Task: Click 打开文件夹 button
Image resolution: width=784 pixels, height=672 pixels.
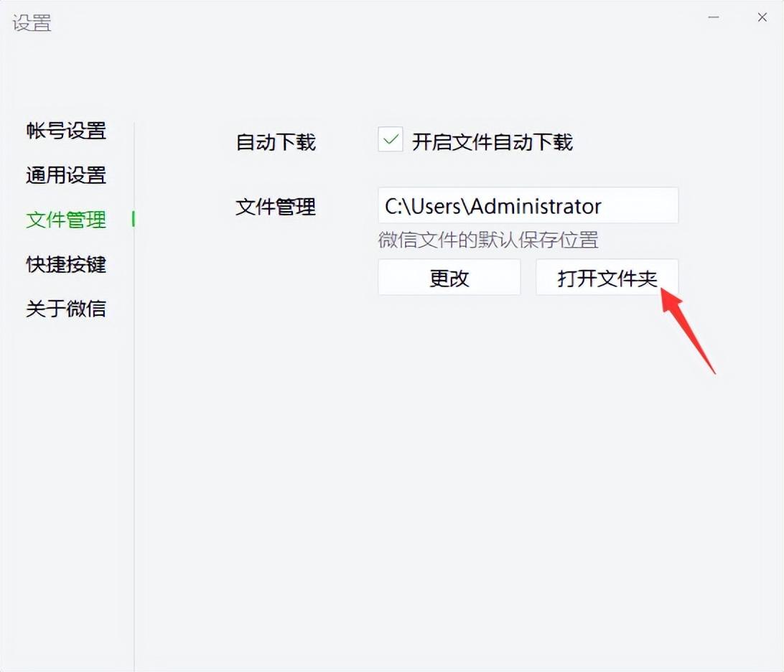Action: pos(607,278)
